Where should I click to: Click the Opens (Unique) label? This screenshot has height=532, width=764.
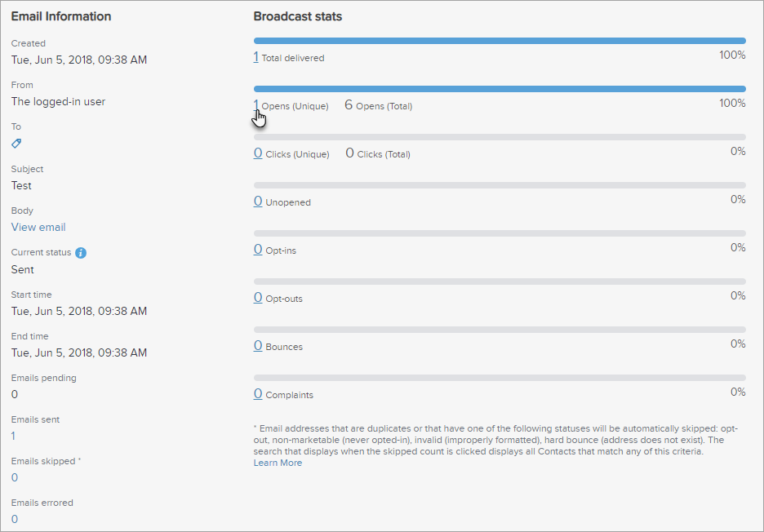tap(295, 106)
